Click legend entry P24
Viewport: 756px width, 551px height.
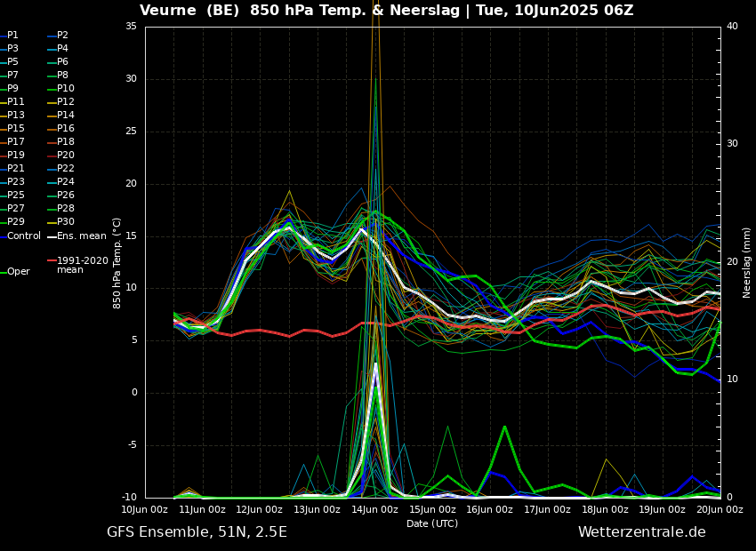point(60,181)
